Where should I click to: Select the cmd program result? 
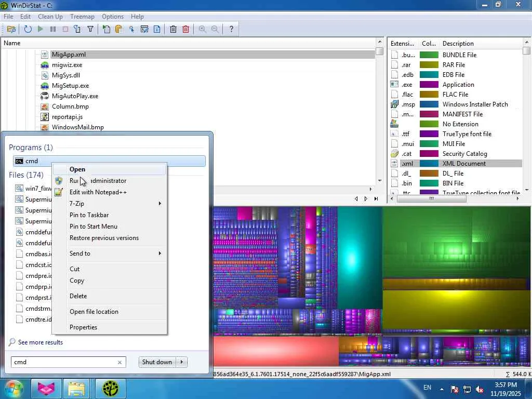pos(109,161)
